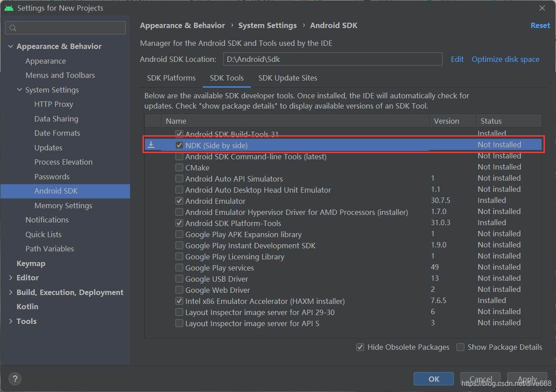The width and height of the screenshot is (556, 392).
Task: Focus the settings search field
Action: 65,28
